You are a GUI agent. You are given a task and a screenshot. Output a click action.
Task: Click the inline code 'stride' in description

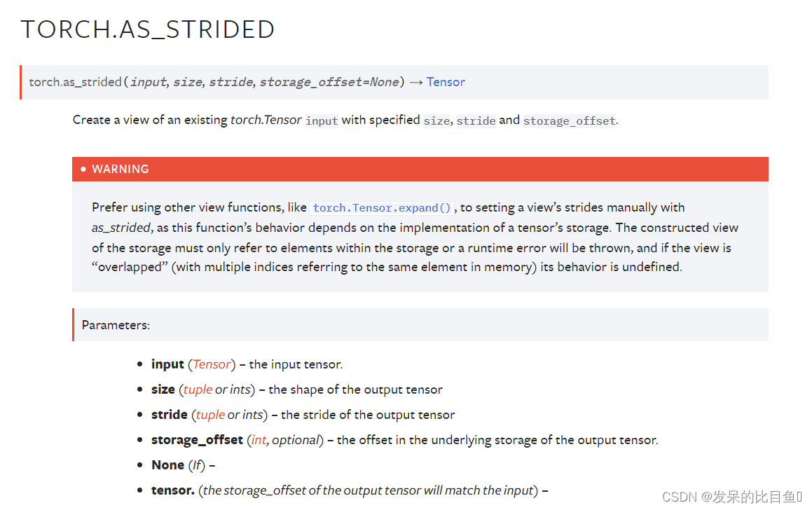coord(476,120)
